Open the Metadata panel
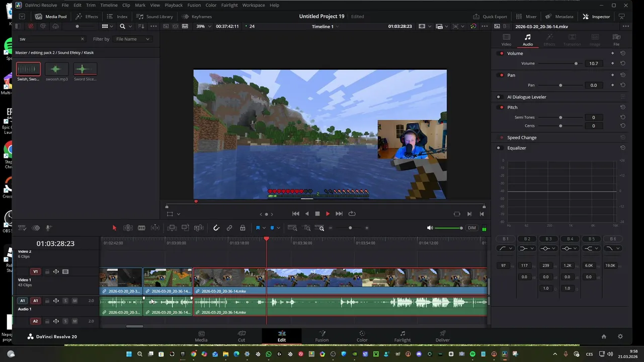The height and width of the screenshot is (362, 644). pyautogui.click(x=559, y=17)
